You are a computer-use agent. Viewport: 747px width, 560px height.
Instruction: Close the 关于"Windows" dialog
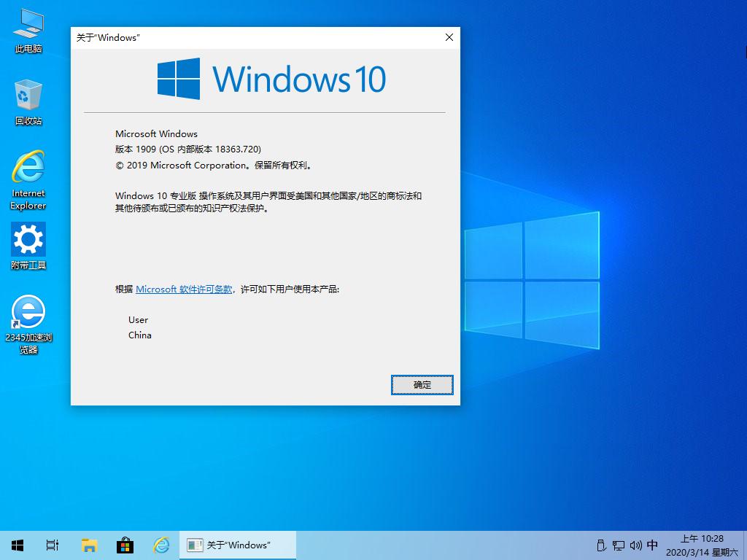(x=449, y=38)
